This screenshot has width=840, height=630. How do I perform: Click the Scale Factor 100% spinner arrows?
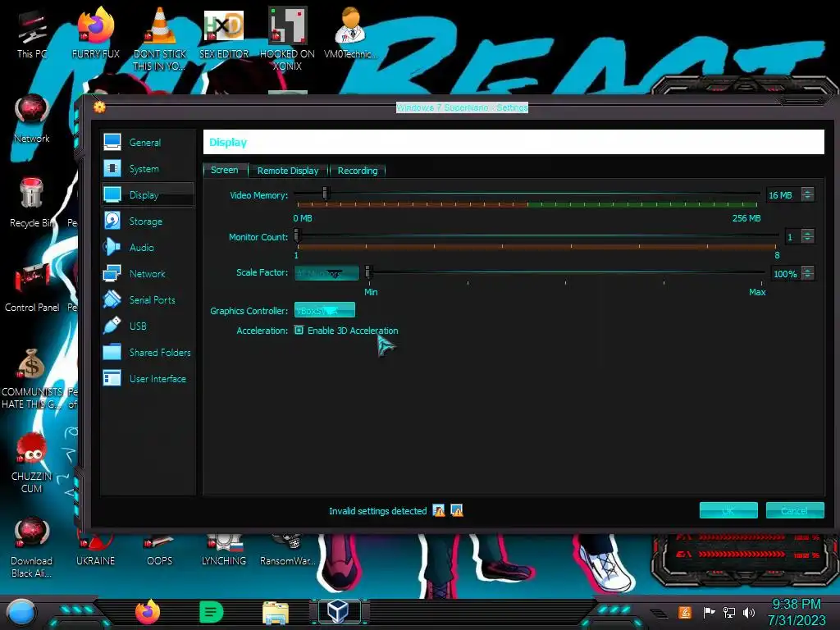807,273
